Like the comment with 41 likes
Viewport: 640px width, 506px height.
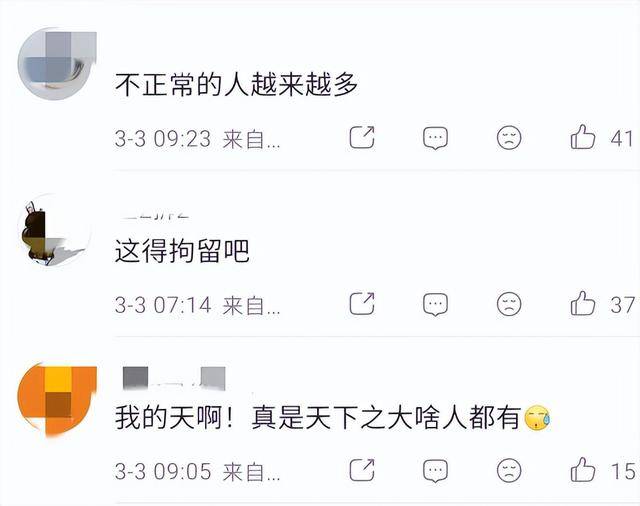tap(583, 137)
